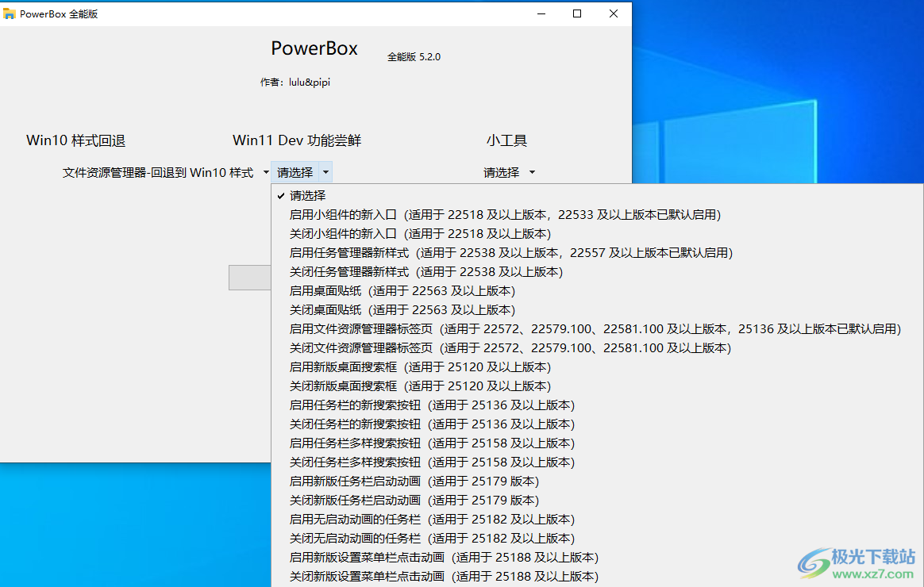Pick 关闭任务栏多样搜索按钮 option
This screenshot has width=924, height=587.
coord(598,462)
